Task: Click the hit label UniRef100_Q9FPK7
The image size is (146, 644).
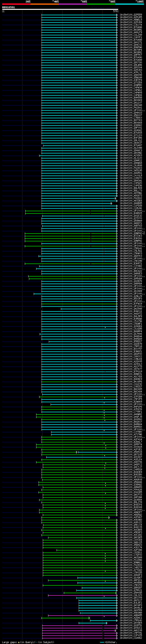Action: point(131,55)
